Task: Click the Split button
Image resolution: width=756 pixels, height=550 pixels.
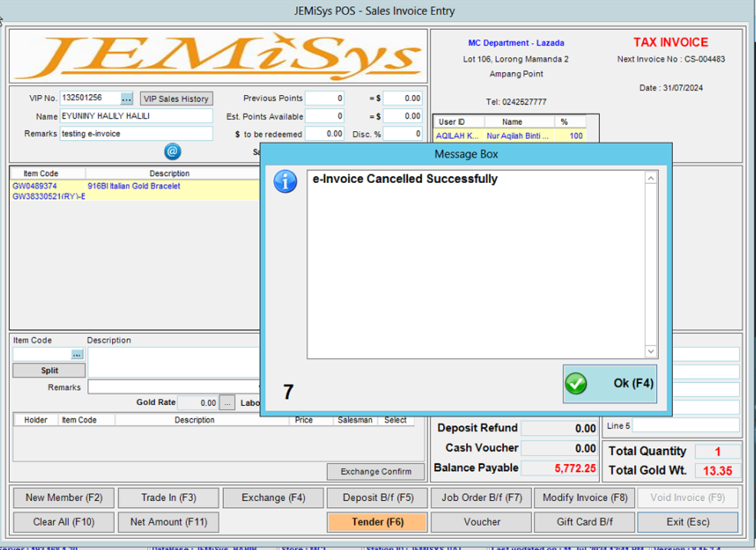Action: 49,370
